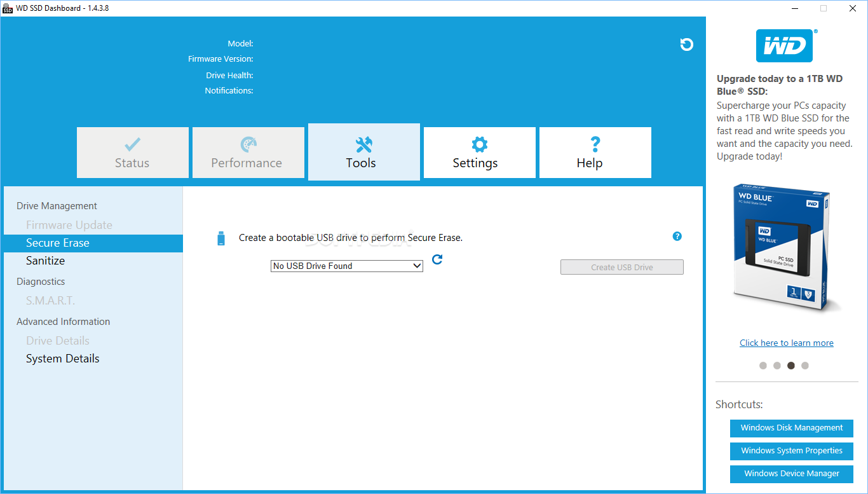Image resolution: width=868 pixels, height=494 pixels.
Task: Click the Model label in the header
Action: (x=241, y=44)
